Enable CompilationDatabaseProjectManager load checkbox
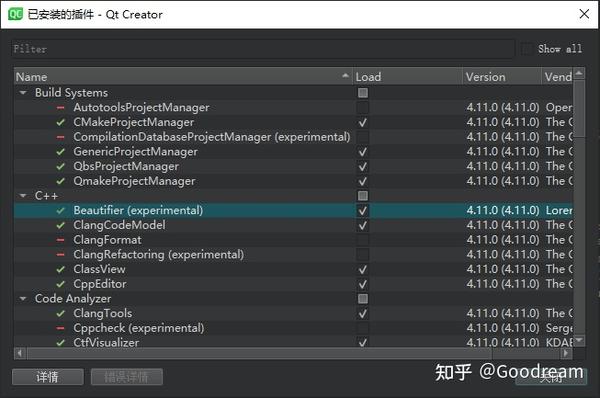This screenshot has height=398, width=600. click(363, 137)
